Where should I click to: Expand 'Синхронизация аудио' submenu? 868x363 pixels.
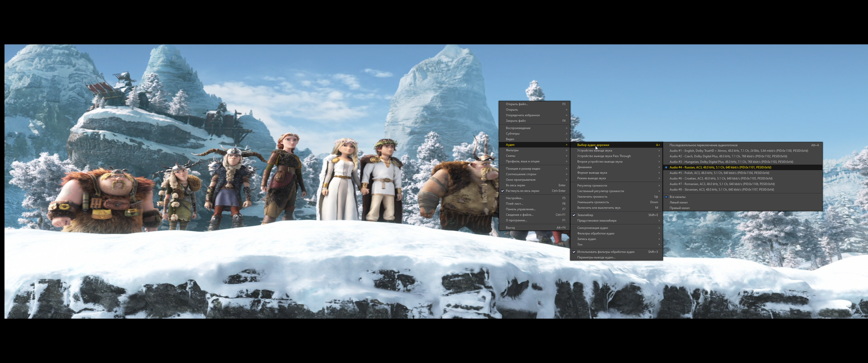point(616,228)
